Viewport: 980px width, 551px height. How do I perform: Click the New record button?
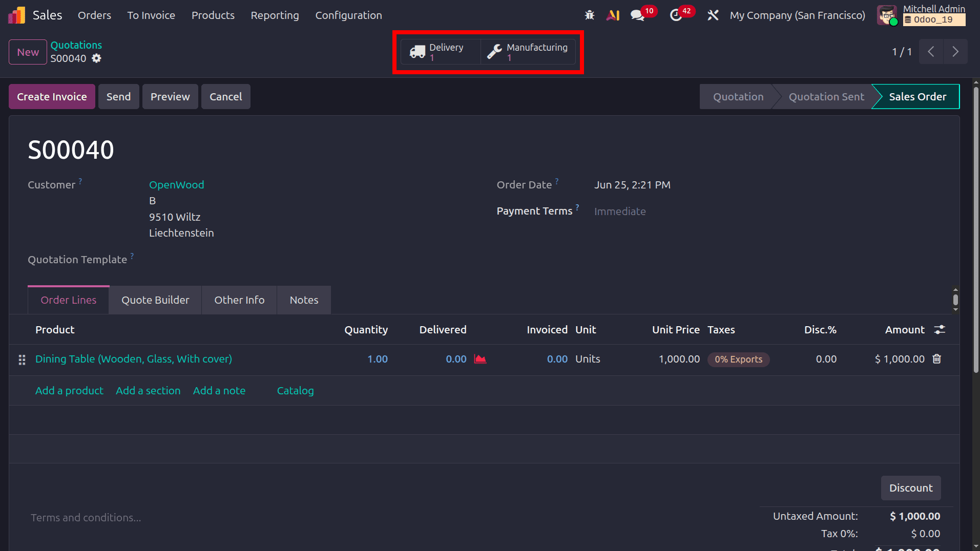(x=28, y=52)
